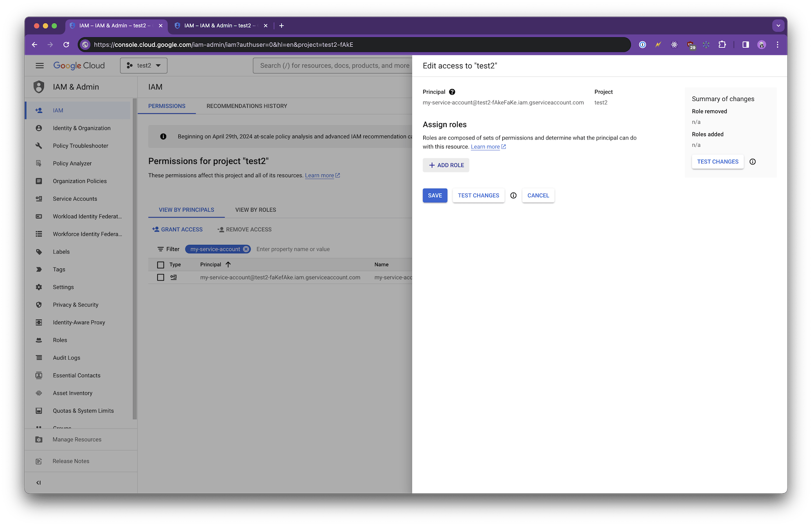
Task: Open the Roles page in IAM sidebar
Action: point(60,340)
